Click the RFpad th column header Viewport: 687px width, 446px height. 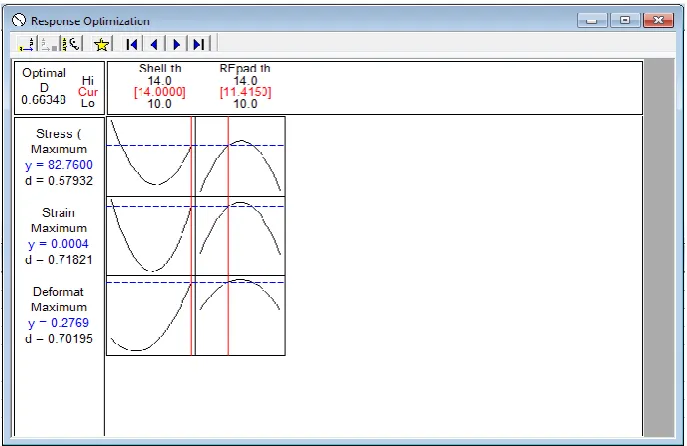click(245, 68)
